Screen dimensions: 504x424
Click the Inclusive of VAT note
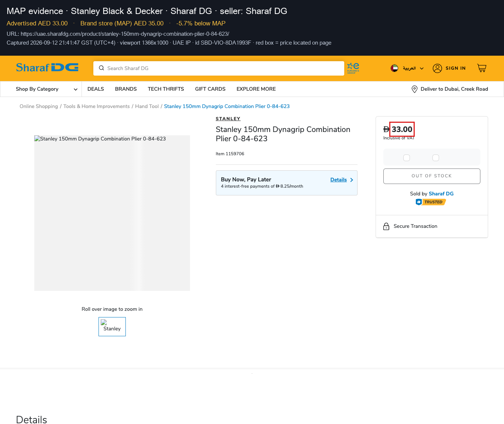coord(399,138)
